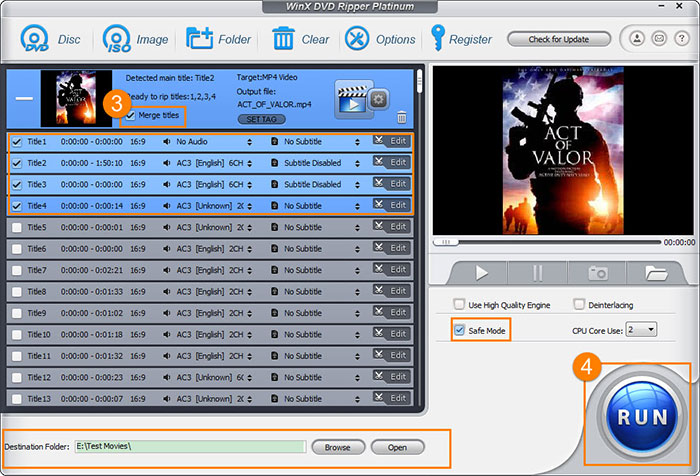Select the Title8 row text
Image resolution: width=700 pixels, height=476 pixels.
coord(37,292)
